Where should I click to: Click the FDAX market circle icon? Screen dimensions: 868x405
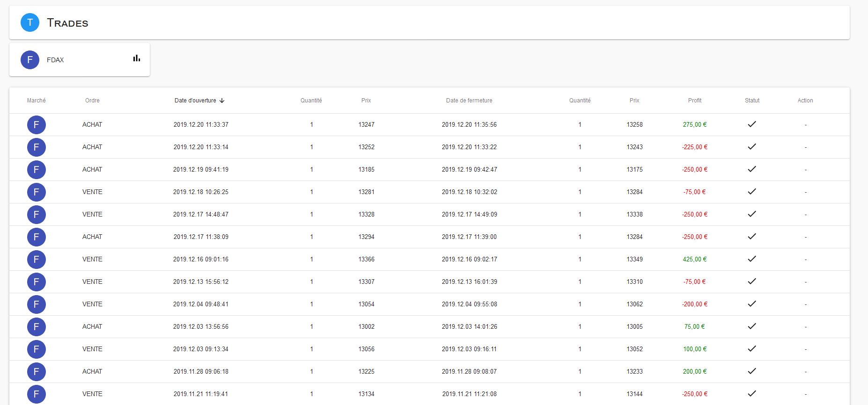[x=30, y=60]
